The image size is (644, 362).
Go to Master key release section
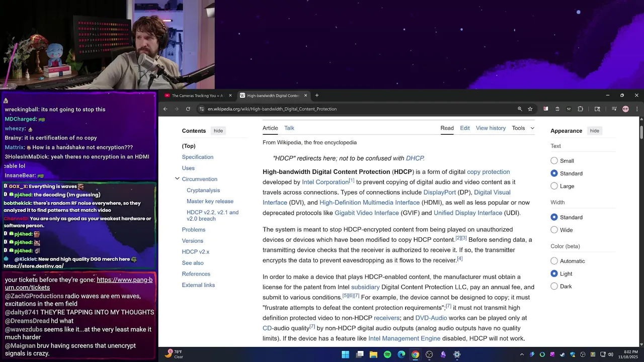coord(210,201)
